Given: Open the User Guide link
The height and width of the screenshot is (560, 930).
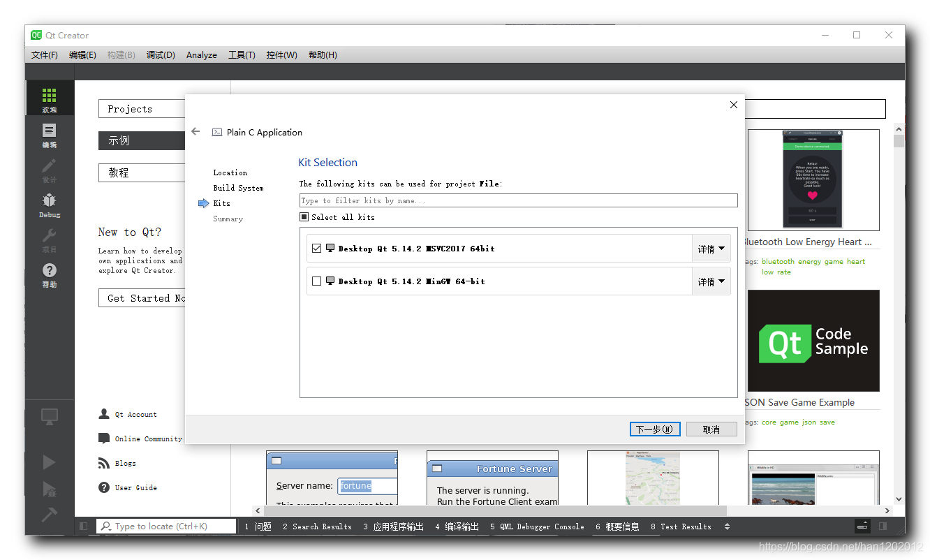Looking at the screenshot, I should 136,487.
